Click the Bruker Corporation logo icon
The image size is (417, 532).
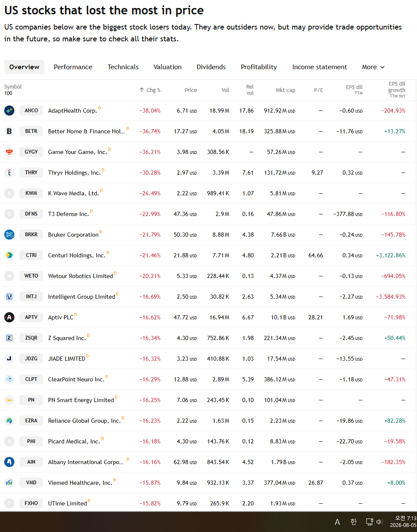coord(9,235)
